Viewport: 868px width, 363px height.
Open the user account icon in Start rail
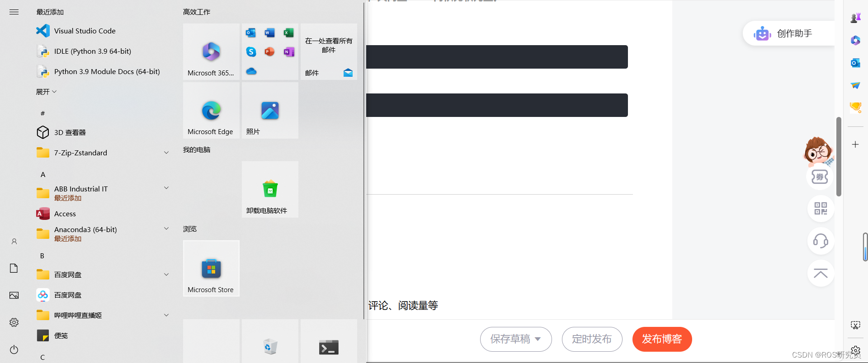click(14, 242)
